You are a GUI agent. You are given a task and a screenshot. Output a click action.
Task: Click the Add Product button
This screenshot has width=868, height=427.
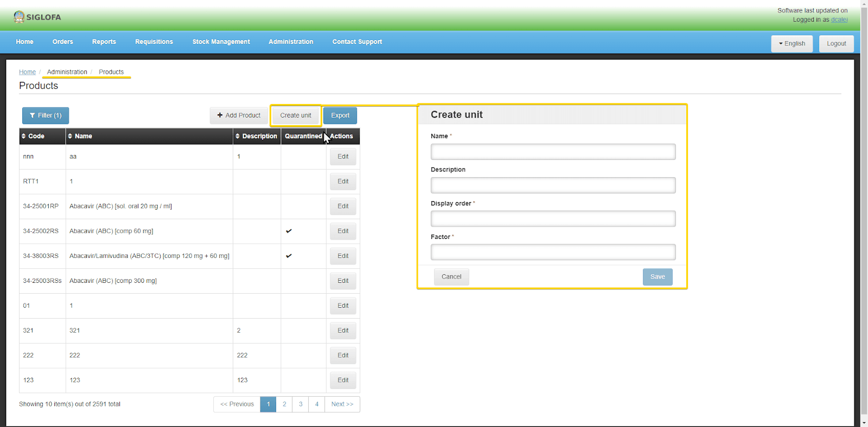pyautogui.click(x=239, y=115)
